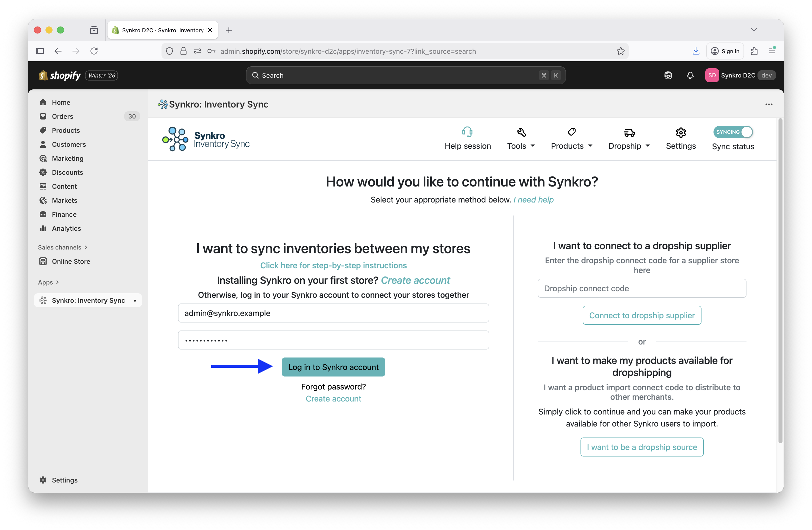This screenshot has height=530, width=812.
Task: Open Shopify notifications bell
Action: pos(690,75)
